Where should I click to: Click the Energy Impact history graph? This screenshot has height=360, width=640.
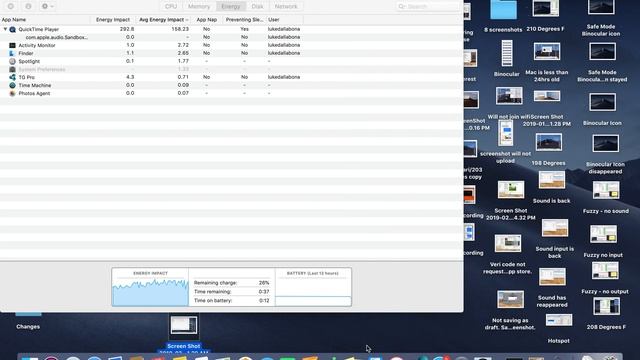(x=150, y=291)
